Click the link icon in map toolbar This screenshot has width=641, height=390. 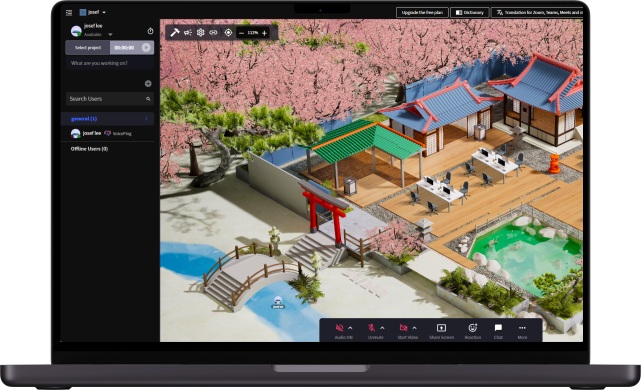213,32
